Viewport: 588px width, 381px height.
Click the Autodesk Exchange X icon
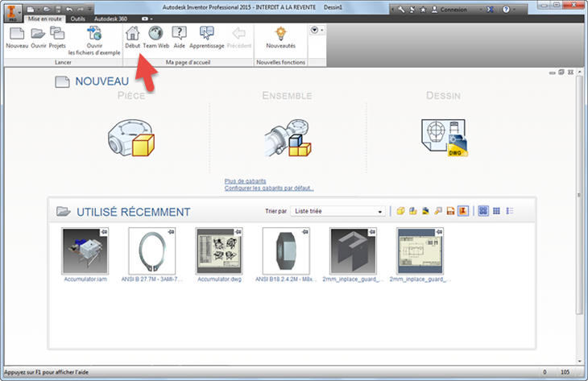pyautogui.click(x=490, y=10)
